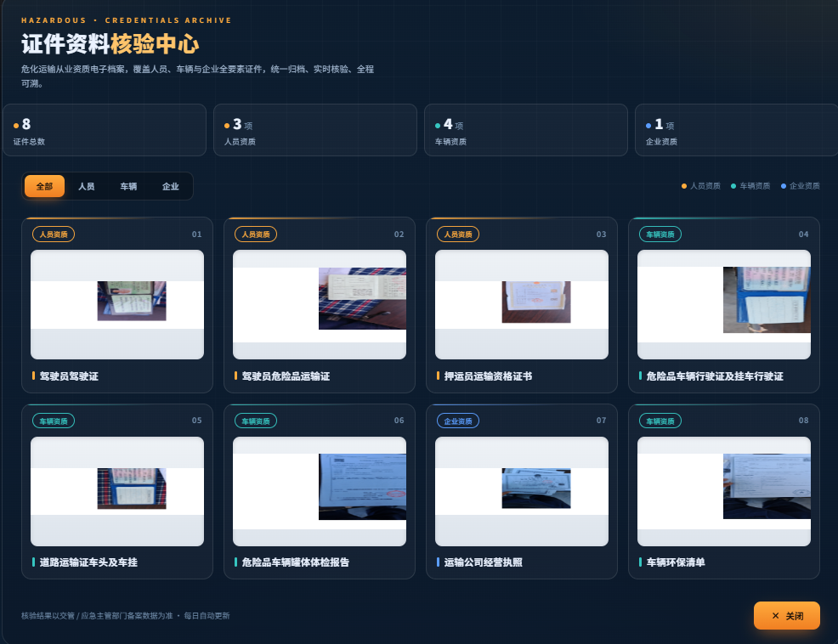
Task: Click the title 押运员运输资格证书
Action: click(488, 376)
